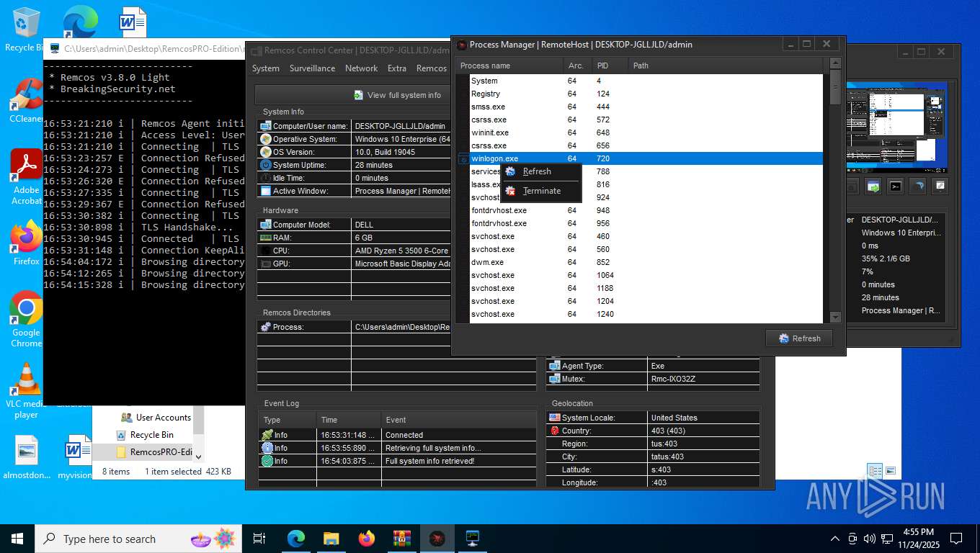The height and width of the screenshot is (553, 980).
Task: Open the console window icon on the taskbar
Action: 473,538
